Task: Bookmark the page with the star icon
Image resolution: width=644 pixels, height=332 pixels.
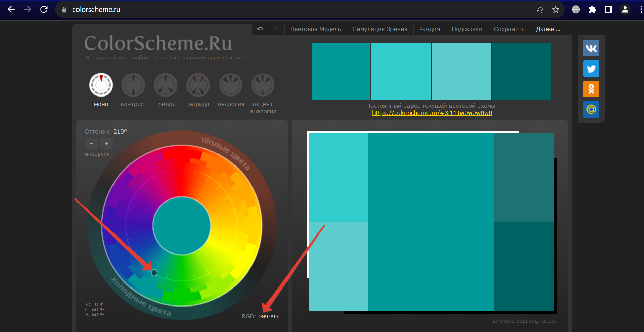Action: (x=556, y=10)
